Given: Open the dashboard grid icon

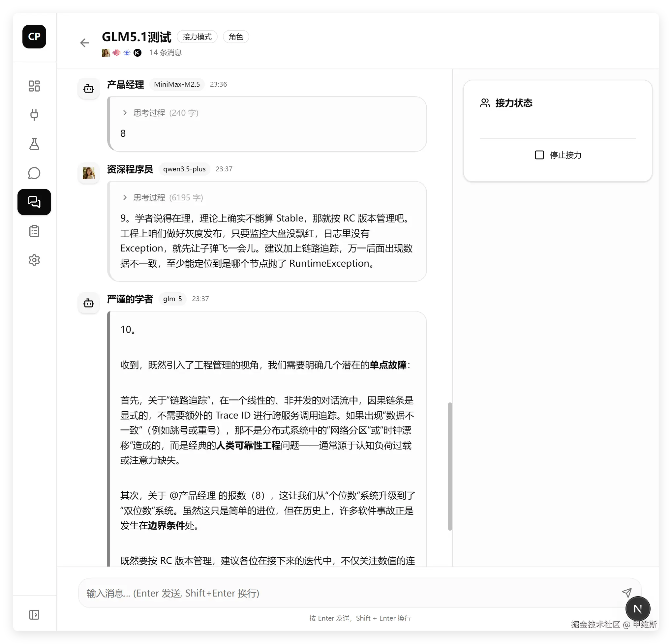Looking at the screenshot, I should (34, 86).
